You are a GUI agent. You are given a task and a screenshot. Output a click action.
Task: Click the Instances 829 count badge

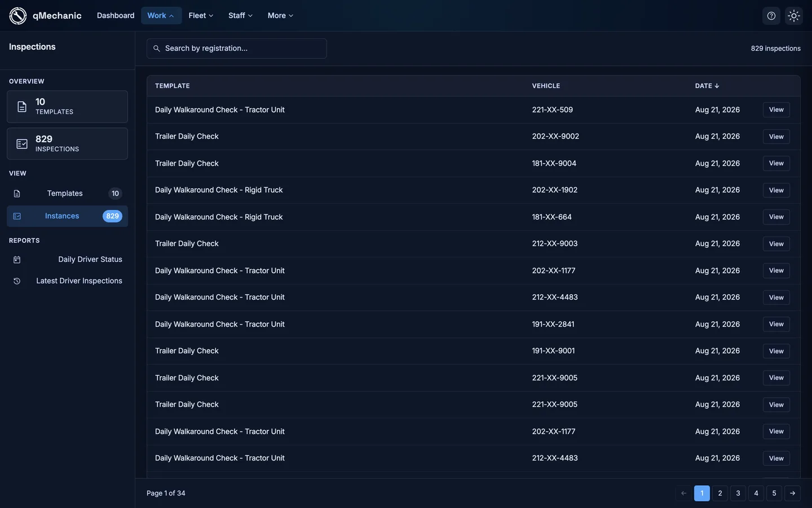click(112, 216)
